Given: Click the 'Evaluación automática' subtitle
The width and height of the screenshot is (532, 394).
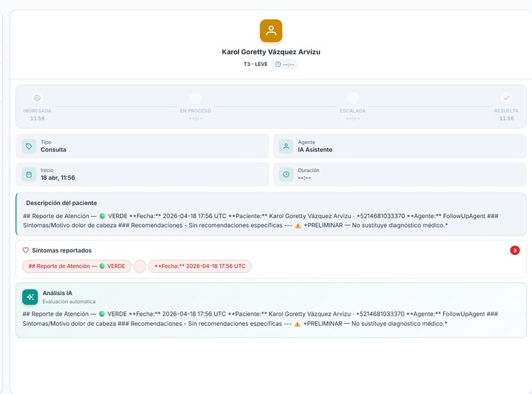Looking at the screenshot, I should pos(69,301).
